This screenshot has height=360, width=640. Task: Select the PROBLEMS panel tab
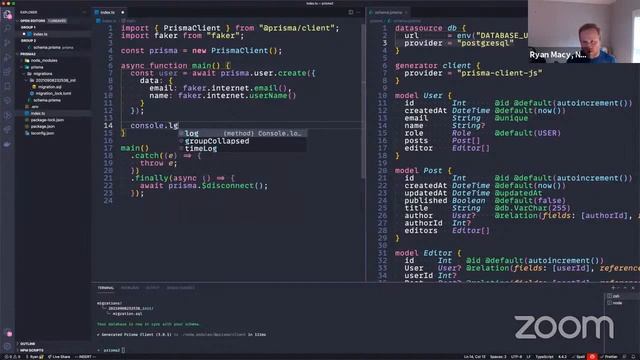130,288
